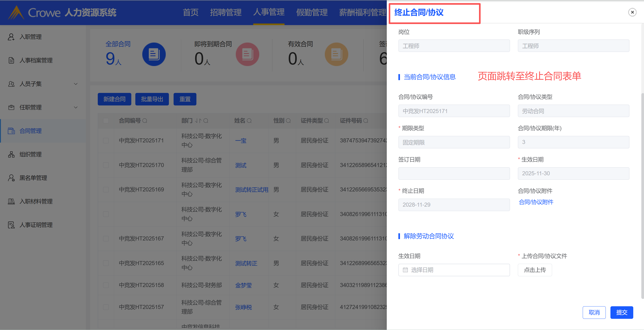Check the row for 中竞发HT2025171
The width and height of the screenshot is (644, 330).
(106, 141)
